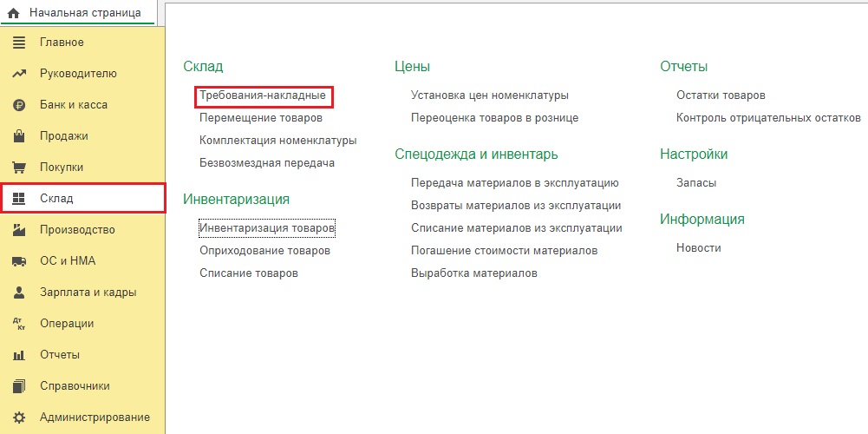
Task: Open Погашение стоимости материалов link
Action: (505, 251)
